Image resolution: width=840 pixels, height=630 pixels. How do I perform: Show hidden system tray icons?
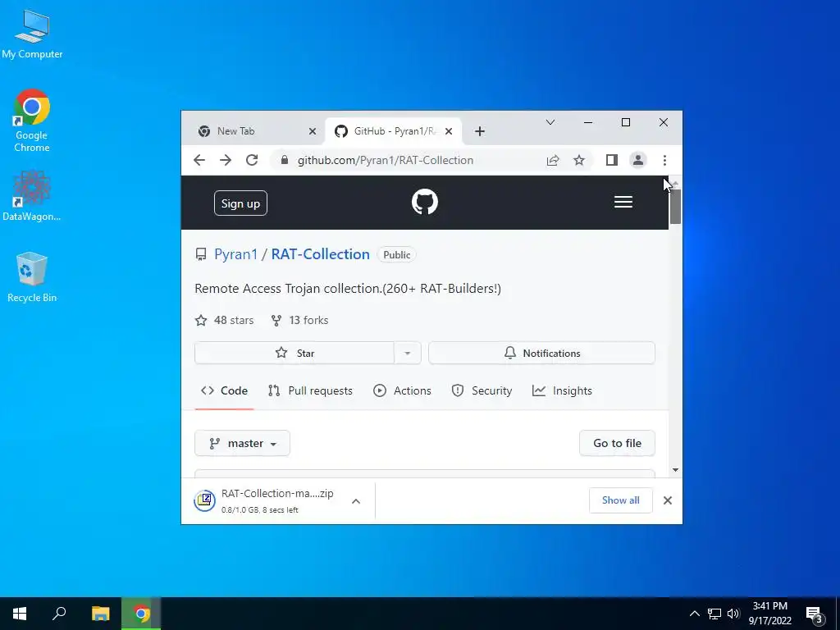click(x=694, y=614)
